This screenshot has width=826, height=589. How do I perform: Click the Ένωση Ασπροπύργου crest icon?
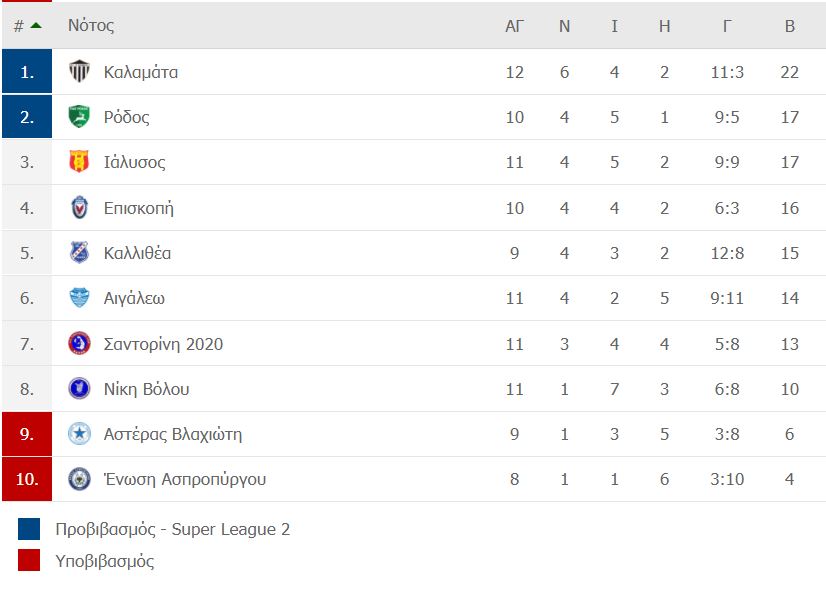coord(79,479)
